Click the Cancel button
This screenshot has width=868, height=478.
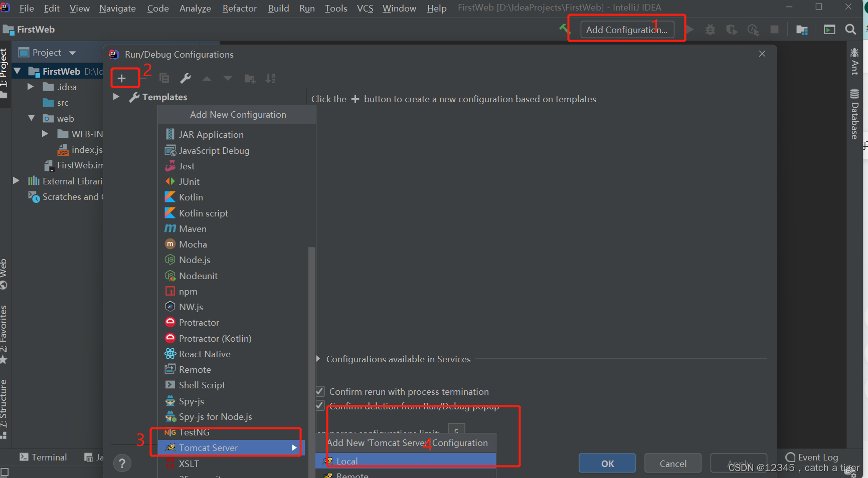point(673,463)
